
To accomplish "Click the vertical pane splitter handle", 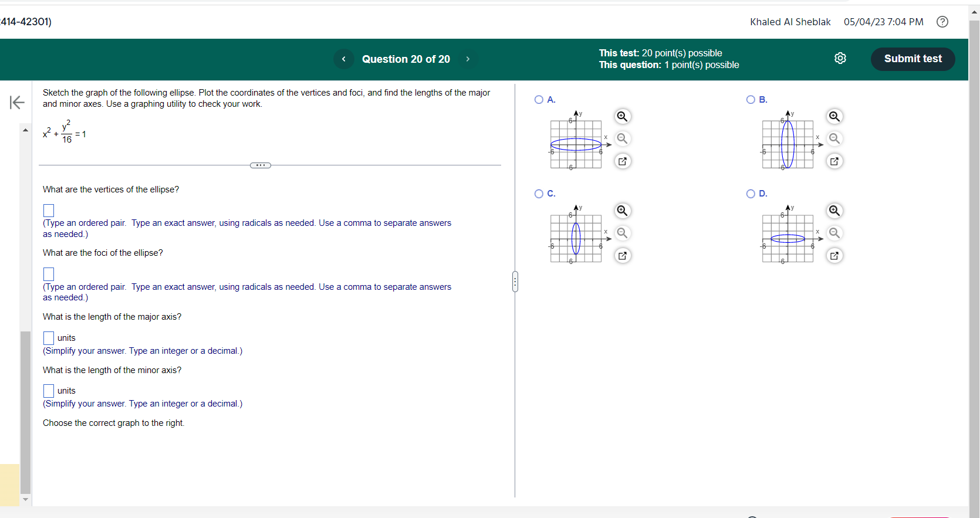I will (515, 282).
